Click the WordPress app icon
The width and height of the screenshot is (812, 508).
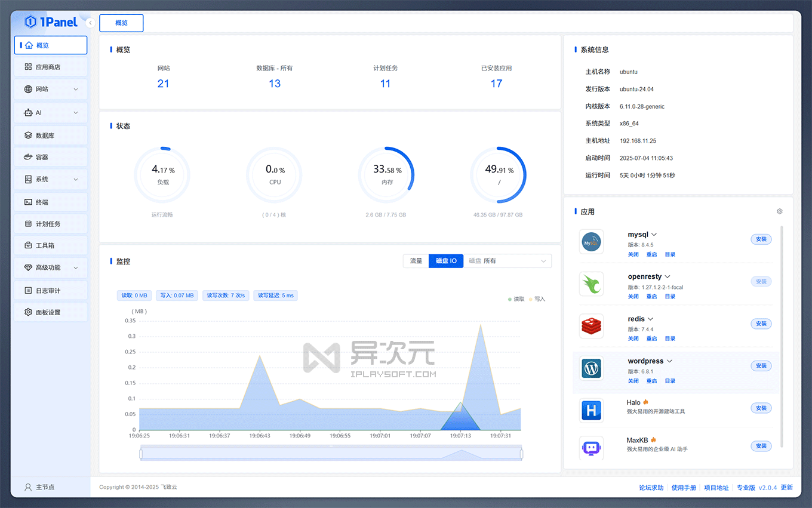coord(591,368)
